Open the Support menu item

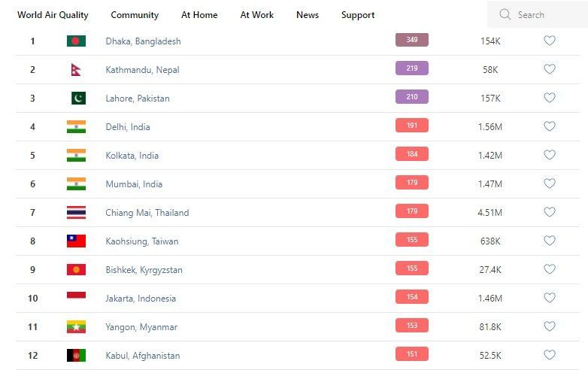point(358,15)
